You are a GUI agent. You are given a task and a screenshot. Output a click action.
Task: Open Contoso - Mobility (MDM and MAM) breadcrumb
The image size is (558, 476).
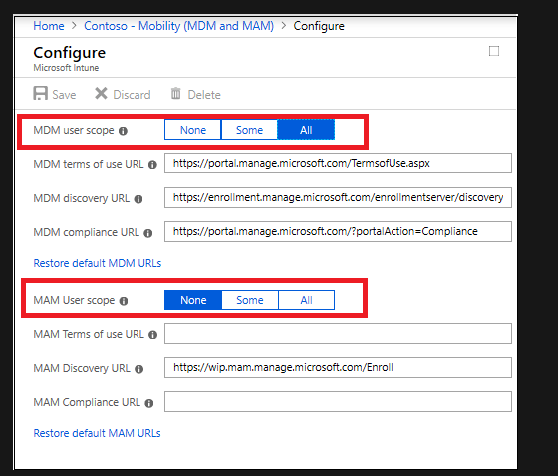[x=179, y=26]
